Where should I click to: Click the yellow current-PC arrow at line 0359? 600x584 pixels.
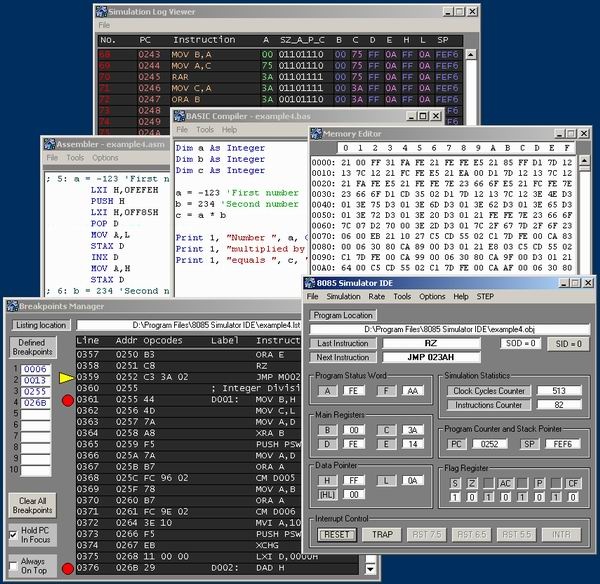click(x=66, y=378)
